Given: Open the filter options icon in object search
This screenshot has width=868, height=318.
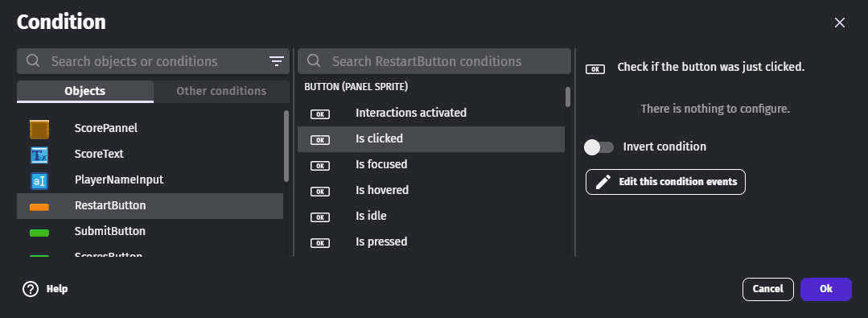Looking at the screenshot, I should click(276, 61).
